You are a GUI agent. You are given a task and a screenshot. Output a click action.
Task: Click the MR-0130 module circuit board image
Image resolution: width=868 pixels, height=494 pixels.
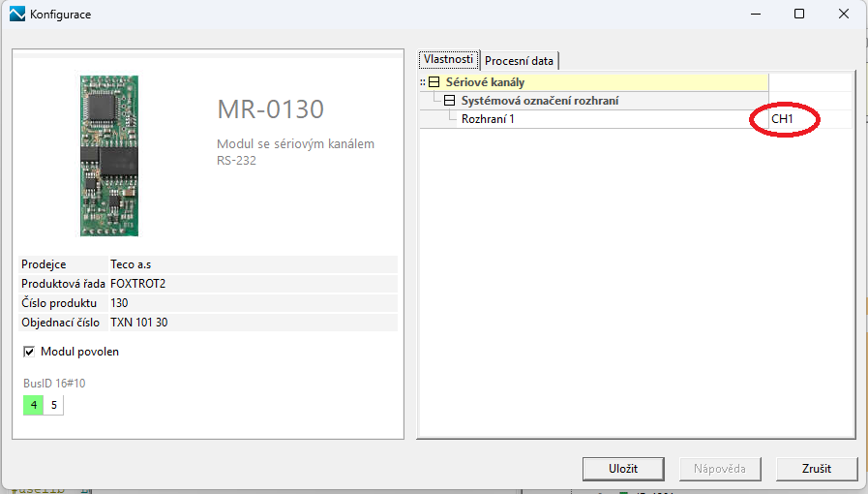pyautogui.click(x=108, y=155)
